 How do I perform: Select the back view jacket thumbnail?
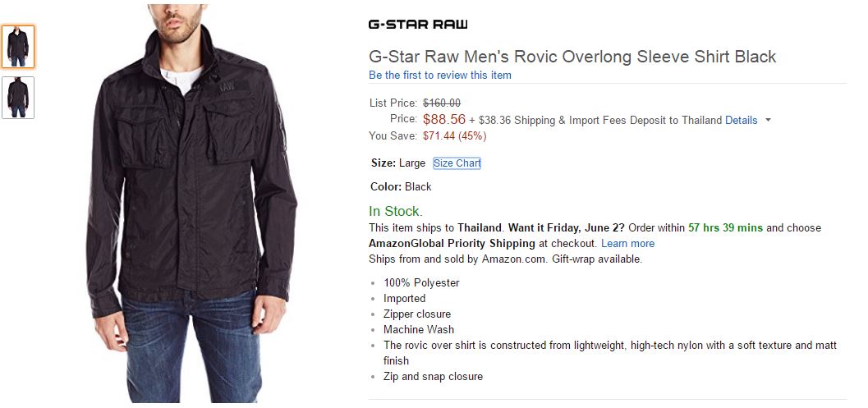click(x=18, y=98)
